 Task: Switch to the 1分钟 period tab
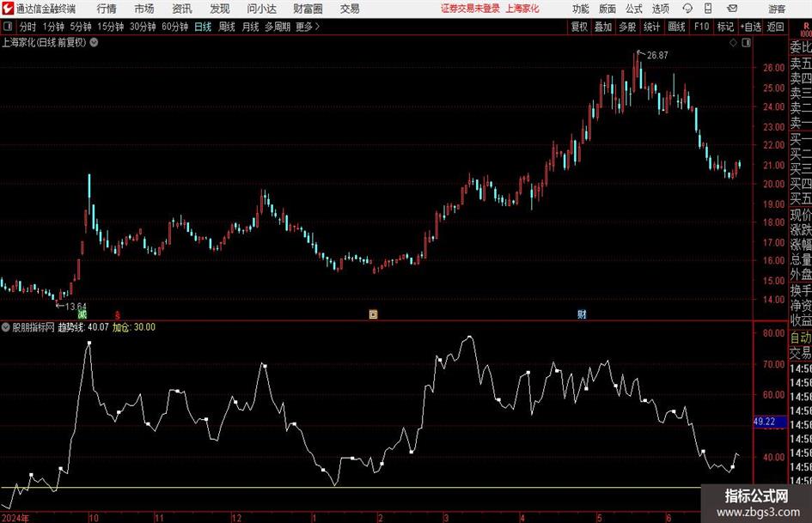pos(53,27)
